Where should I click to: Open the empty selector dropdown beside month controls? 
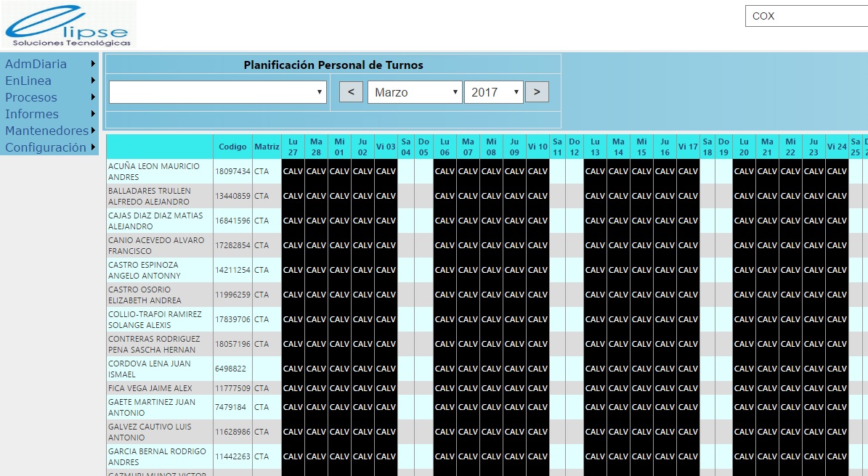coord(218,91)
